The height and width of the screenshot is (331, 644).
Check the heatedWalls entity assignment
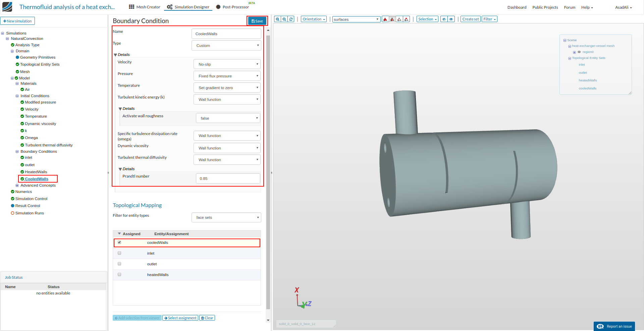(x=119, y=274)
